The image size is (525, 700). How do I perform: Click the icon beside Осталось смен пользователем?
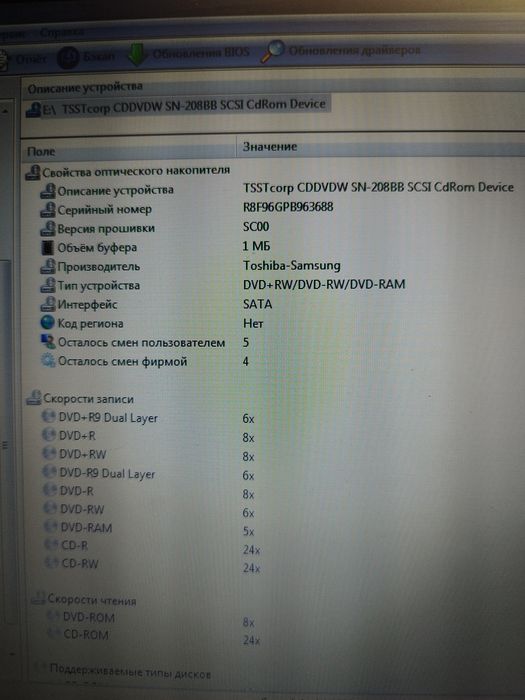pos(48,342)
